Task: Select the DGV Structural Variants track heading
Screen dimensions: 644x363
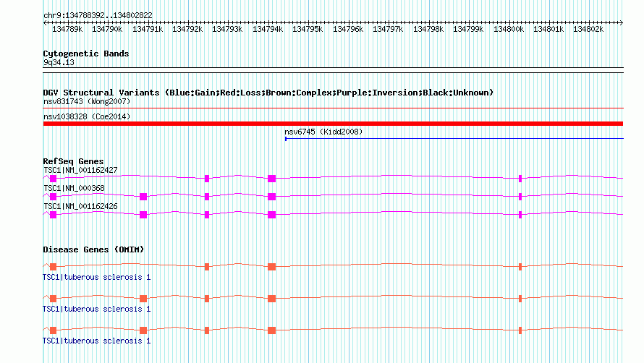Action: [268, 93]
